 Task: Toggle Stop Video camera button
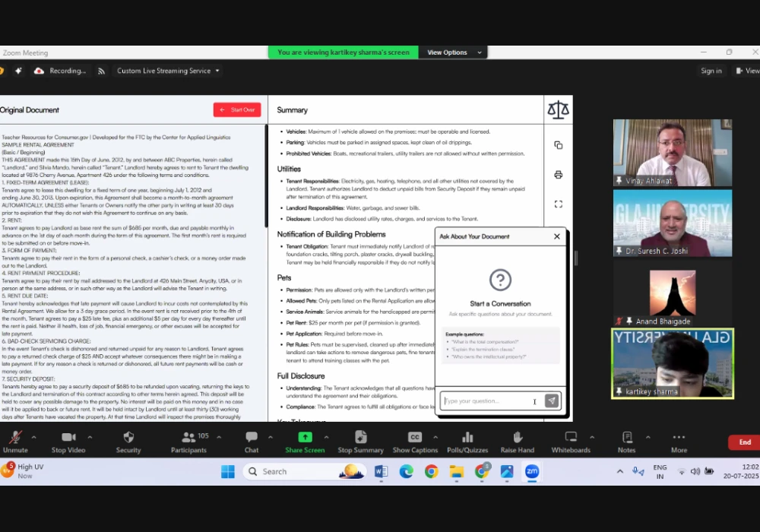(68, 438)
